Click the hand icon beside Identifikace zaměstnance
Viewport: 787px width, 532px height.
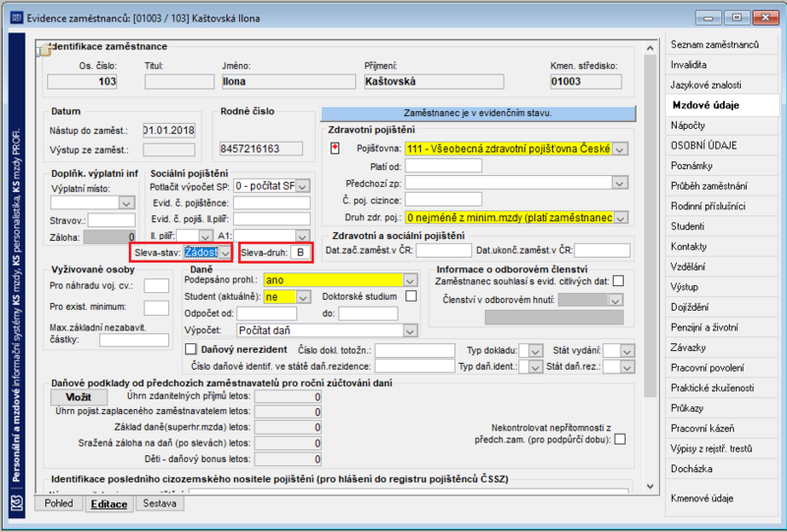tap(44, 49)
